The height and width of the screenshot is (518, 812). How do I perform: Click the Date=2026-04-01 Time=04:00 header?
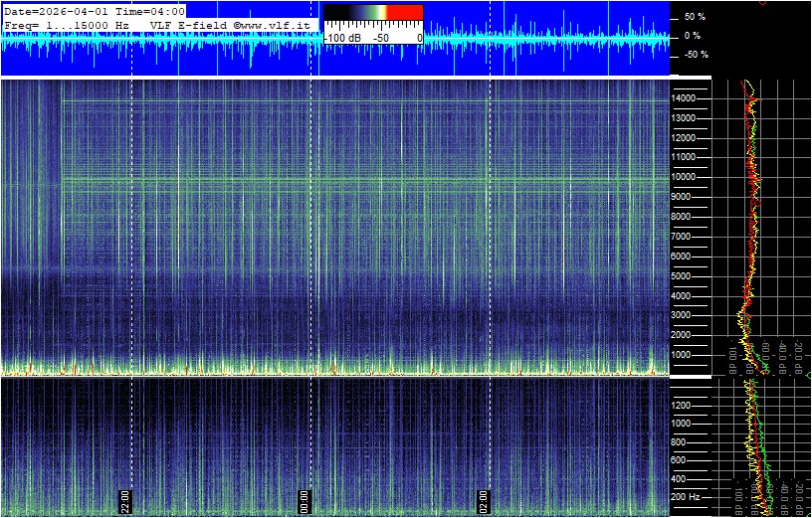95,11
